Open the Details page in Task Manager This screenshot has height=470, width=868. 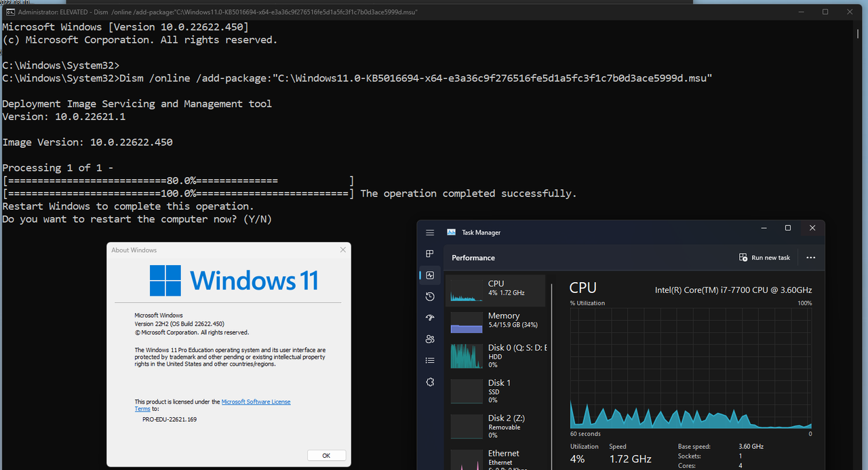pyautogui.click(x=430, y=360)
